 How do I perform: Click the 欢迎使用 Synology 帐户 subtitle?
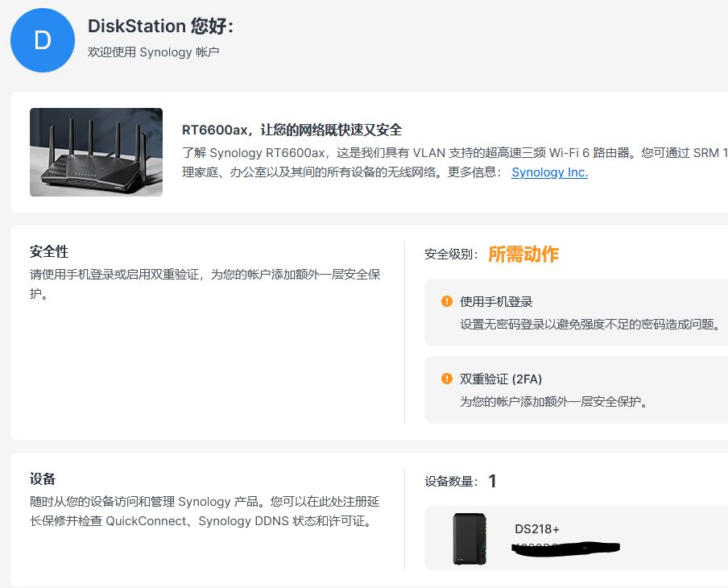(153, 52)
